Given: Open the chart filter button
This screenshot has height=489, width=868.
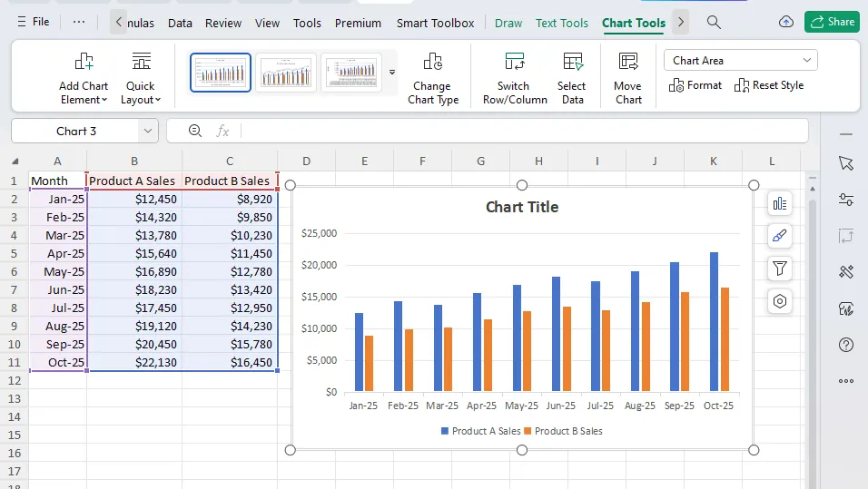Looking at the screenshot, I should click(x=779, y=269).
